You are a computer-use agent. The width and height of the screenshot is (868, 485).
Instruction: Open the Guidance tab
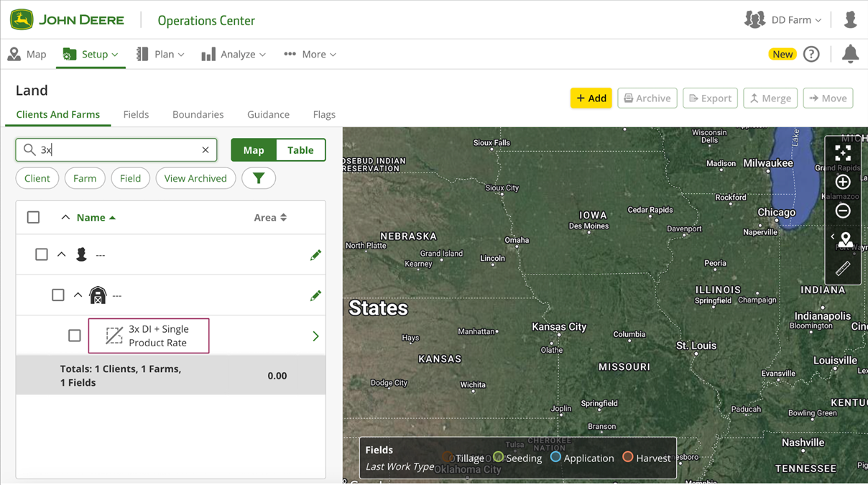[268, 114]
